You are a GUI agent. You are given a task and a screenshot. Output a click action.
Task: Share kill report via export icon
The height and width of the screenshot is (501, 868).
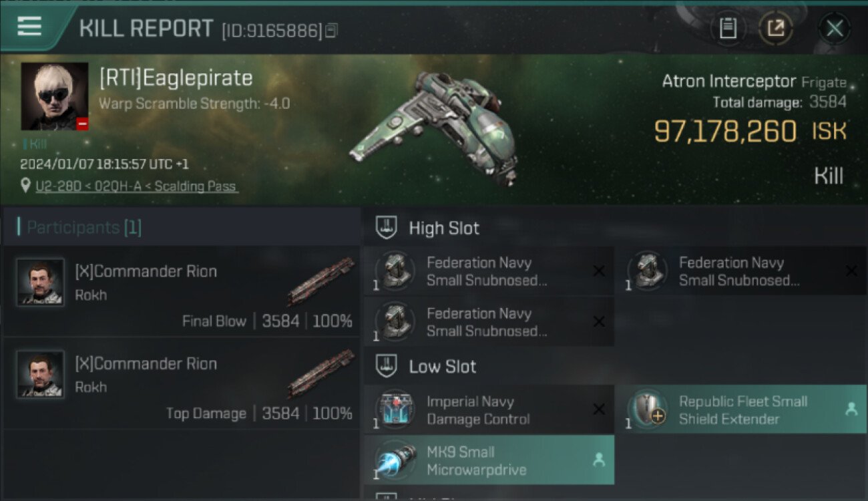click(x=775, y=28)
